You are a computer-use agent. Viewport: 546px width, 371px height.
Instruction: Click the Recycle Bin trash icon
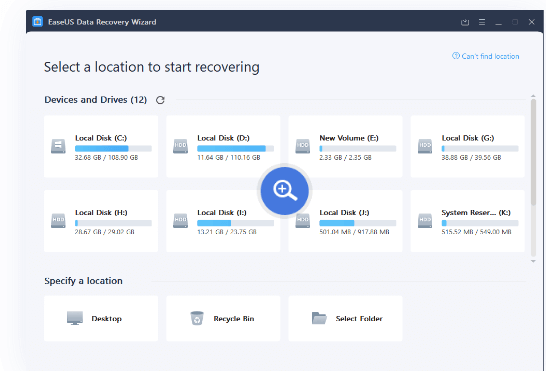coord(197,318)
